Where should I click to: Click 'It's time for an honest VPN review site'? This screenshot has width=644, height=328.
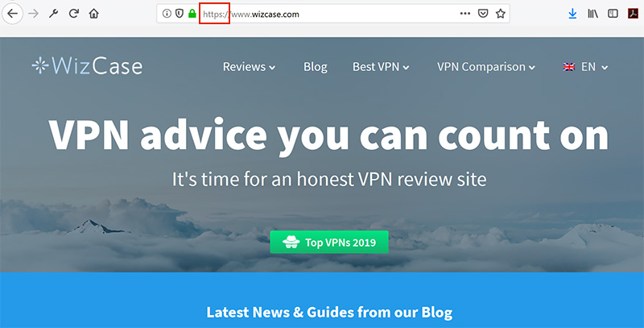coord(329,180)
